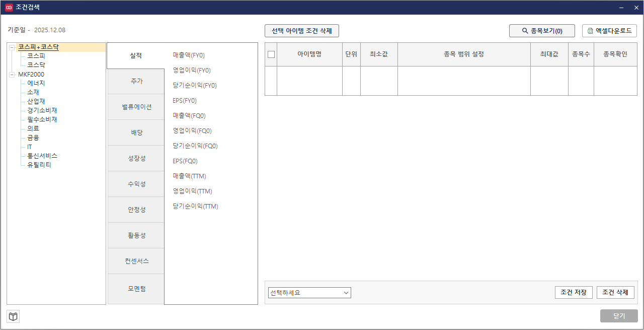This screenshot has width=644, height=330.
Task: Select 필수소비재 sector in the tree
Action: click(42, 120)
